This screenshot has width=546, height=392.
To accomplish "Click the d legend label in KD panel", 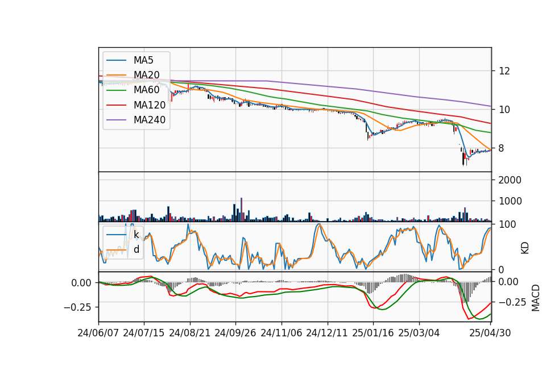I will click(136, 249).
